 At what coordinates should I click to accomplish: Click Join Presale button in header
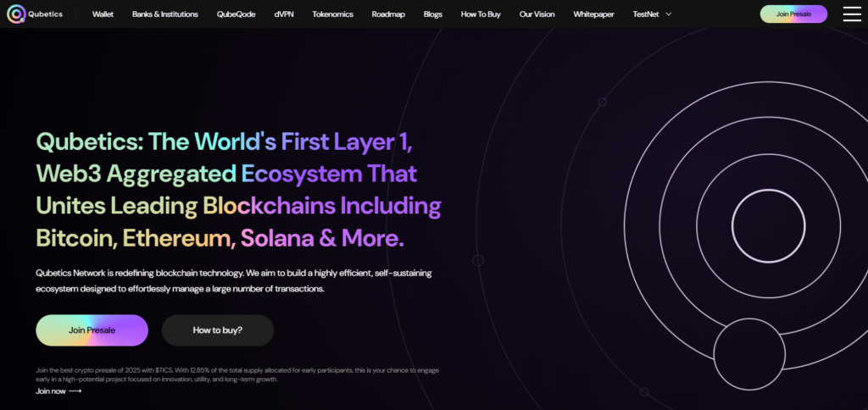[793, 14]
